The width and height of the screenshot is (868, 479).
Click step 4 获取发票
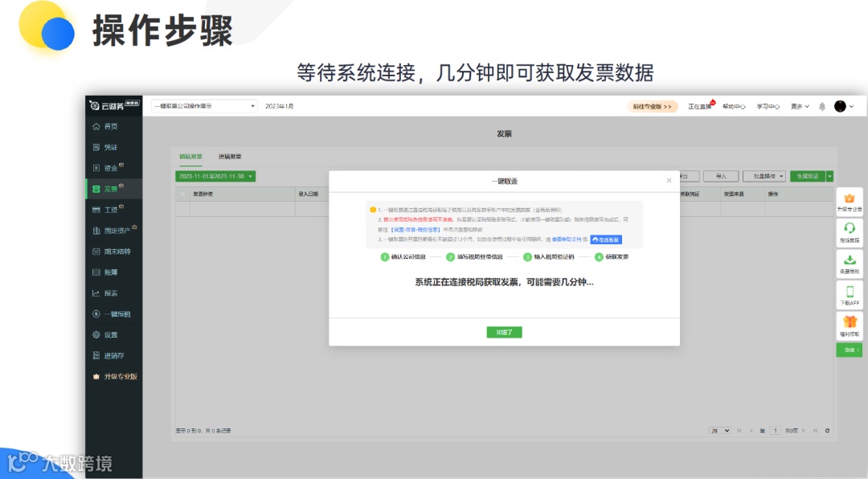(612, 257)
